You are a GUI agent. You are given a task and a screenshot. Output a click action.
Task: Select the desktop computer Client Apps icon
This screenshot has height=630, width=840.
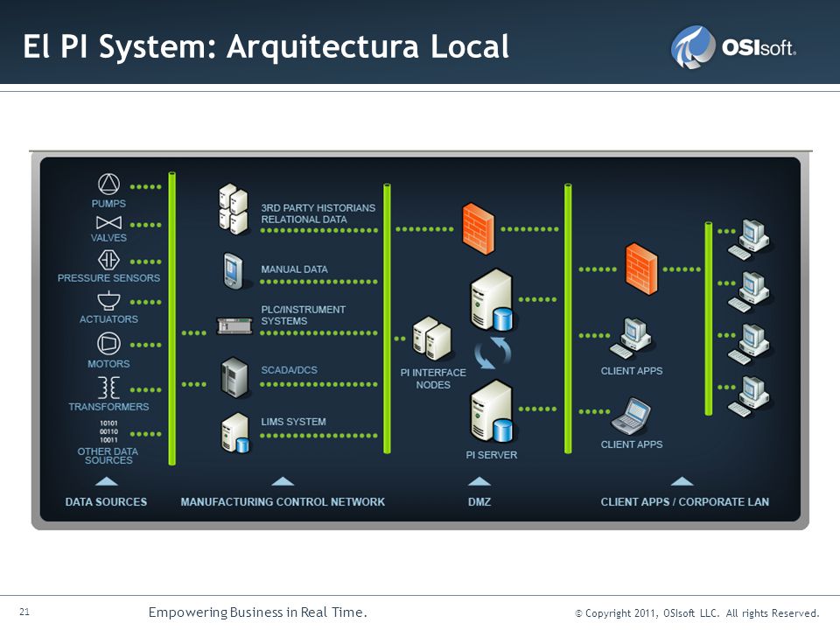click(x=631, y=339)
